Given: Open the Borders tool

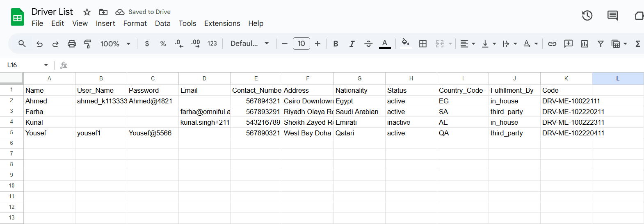Looking at the screenshot, I should point(423,44).
